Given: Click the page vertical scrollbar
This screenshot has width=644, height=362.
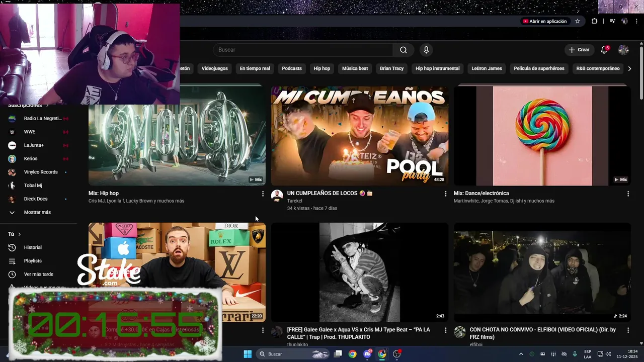Looking at the screenshot, I should tap(641, 73).
